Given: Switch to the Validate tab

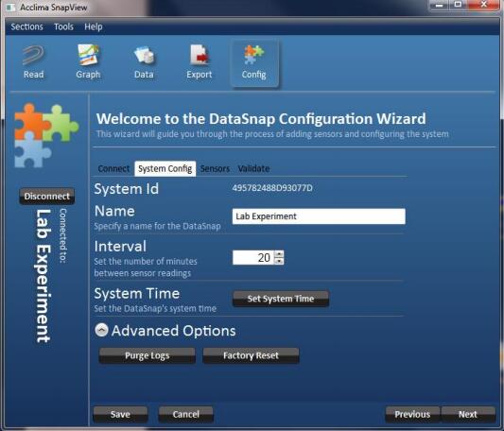Looking at the screenshot, I should (253, 168).
